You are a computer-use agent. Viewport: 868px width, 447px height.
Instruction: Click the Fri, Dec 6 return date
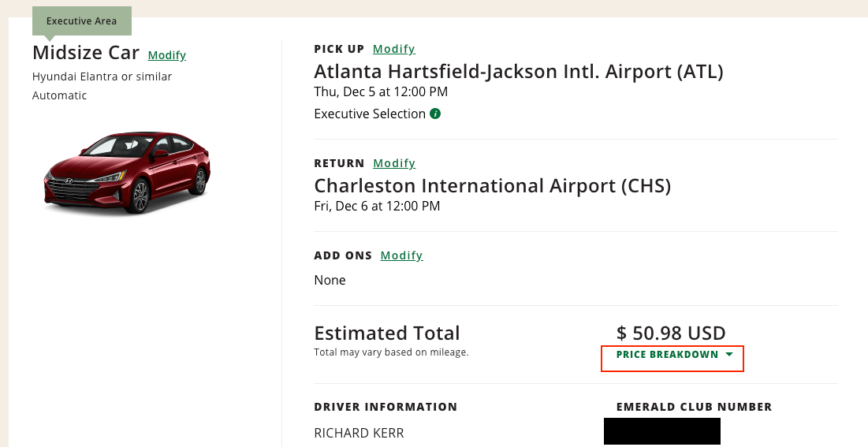click(x=377, y=207)
